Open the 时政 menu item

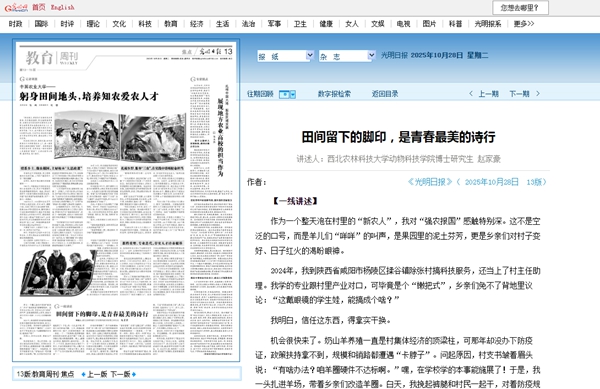pyautogui.click(x=16, y=24)
